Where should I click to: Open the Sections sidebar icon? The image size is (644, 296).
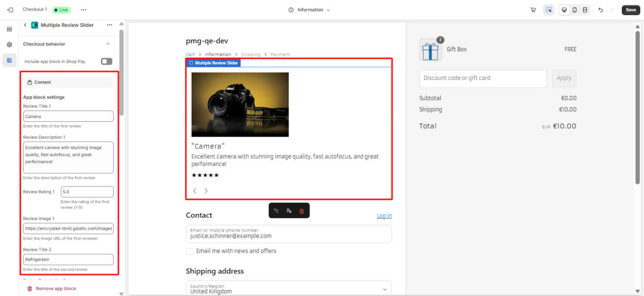[x=9, y=29]
